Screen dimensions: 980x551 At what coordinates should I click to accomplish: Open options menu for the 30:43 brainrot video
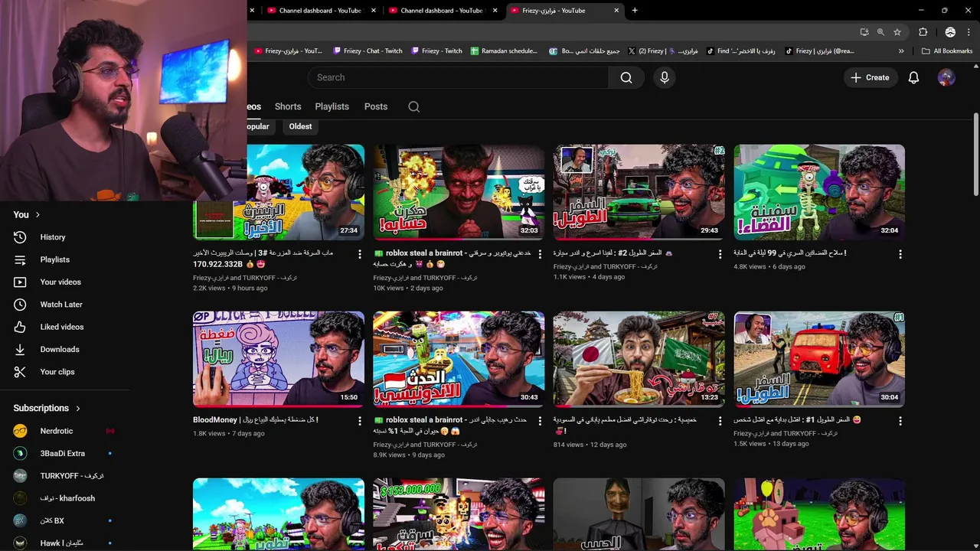coord(540,421)
